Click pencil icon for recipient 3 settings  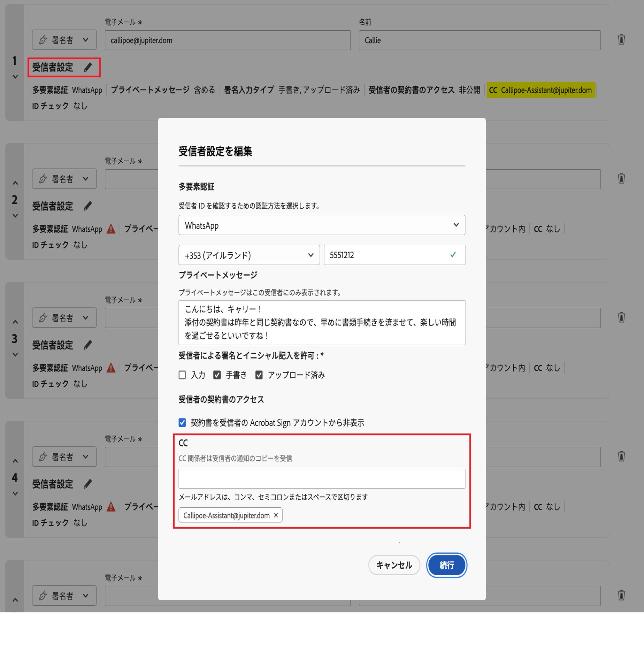tap(88, 345)
